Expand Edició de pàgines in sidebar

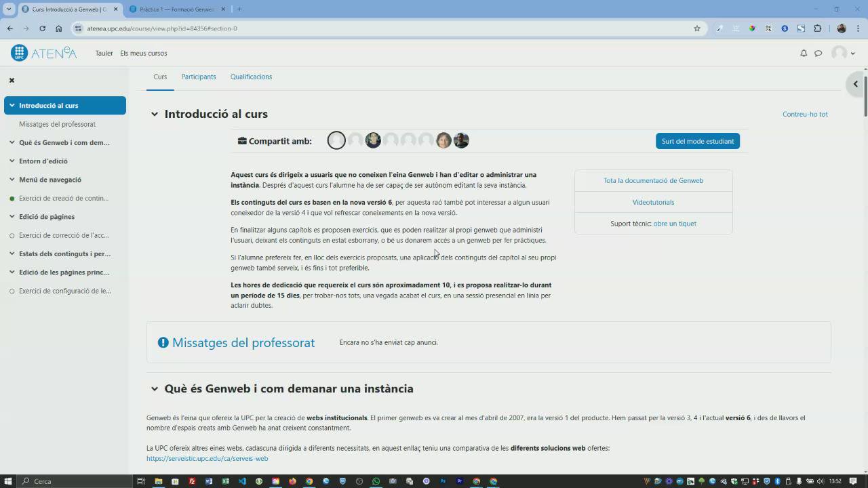pos(12,216)
